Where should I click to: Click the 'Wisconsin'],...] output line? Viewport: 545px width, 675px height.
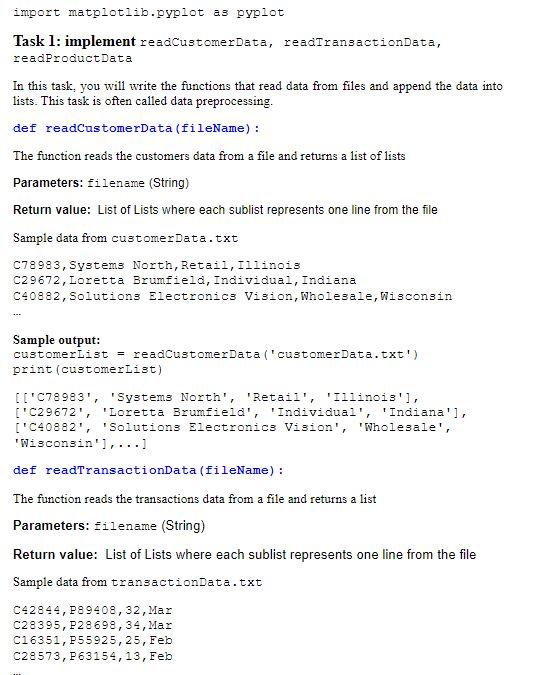[x=80, y=443]
